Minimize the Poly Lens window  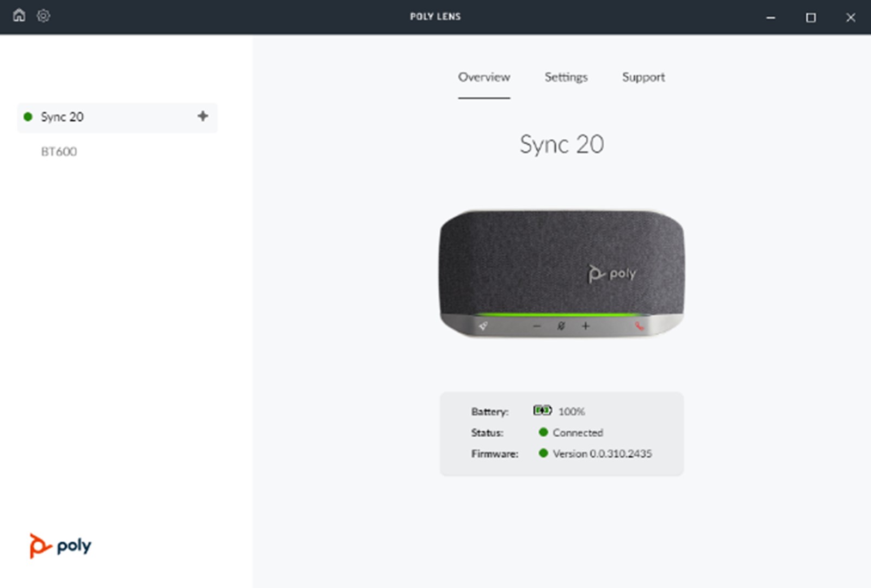pos(770,17)
